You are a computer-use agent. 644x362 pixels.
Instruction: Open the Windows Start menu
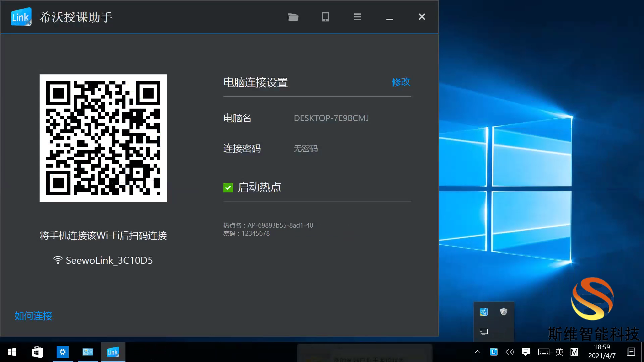click(x=12, y=352)
